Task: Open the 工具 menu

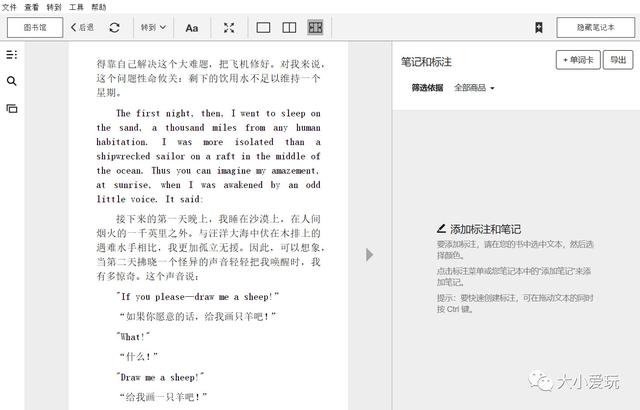Action: point(76,7)
